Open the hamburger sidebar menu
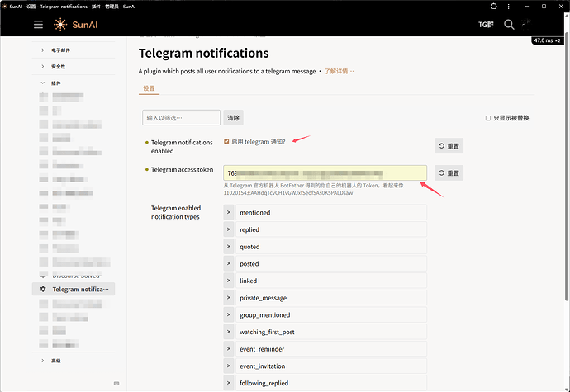This screenshot has height=392, width=570. (x=38, y=25)
